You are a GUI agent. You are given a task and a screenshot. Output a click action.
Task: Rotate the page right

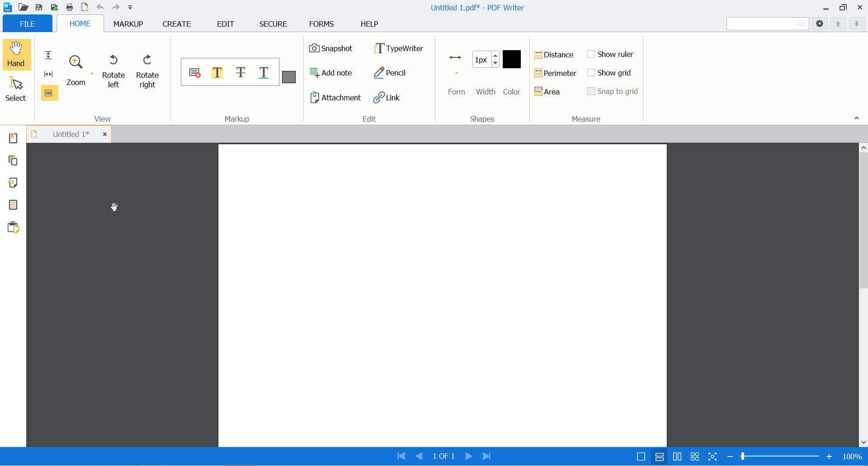click(x=147, y=71)
